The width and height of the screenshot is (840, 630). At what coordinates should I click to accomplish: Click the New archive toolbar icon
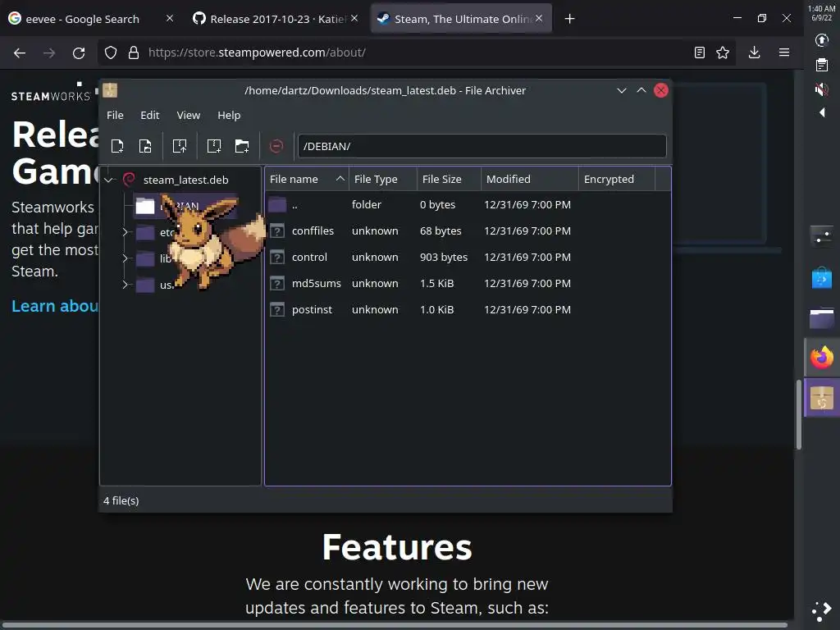(x=116, y=146)
